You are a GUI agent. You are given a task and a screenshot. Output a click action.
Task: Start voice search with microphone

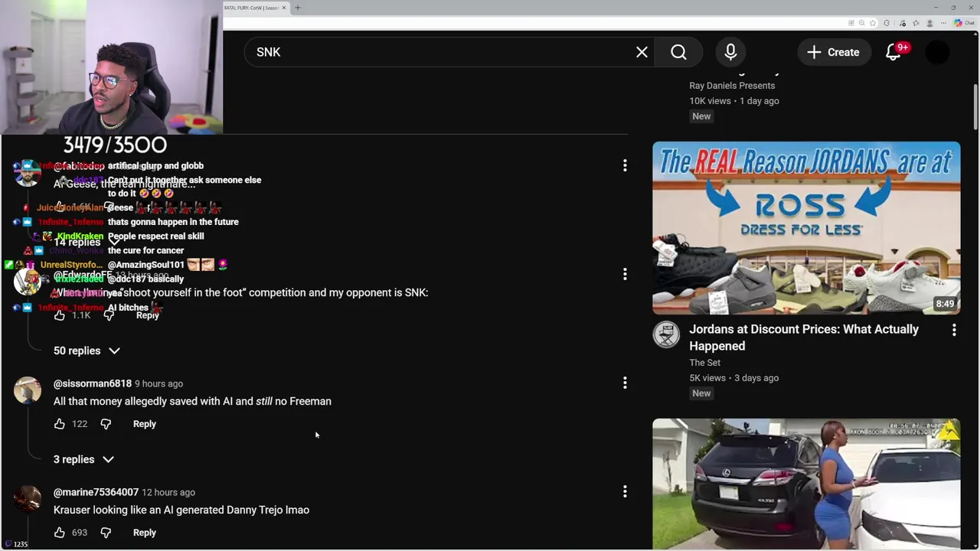click(730, 52)
